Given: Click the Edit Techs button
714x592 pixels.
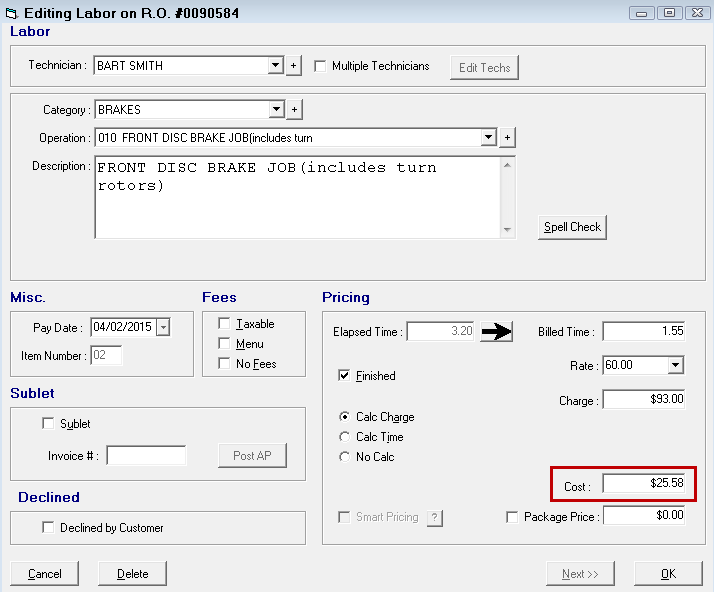Looking at the screenshot, I should (x=484, y=68).
